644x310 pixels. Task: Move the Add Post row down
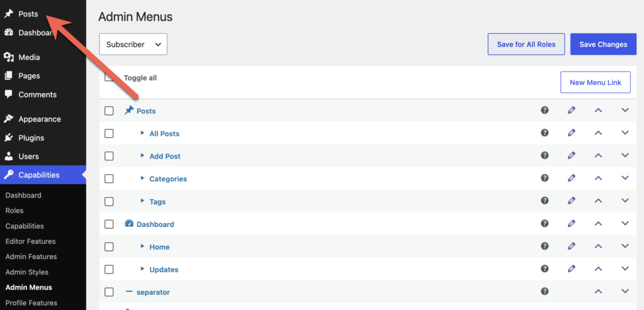click(x=625, y=155)
